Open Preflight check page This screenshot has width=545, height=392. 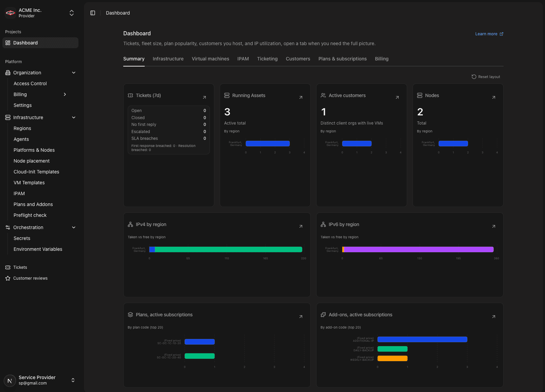(30, 215)
